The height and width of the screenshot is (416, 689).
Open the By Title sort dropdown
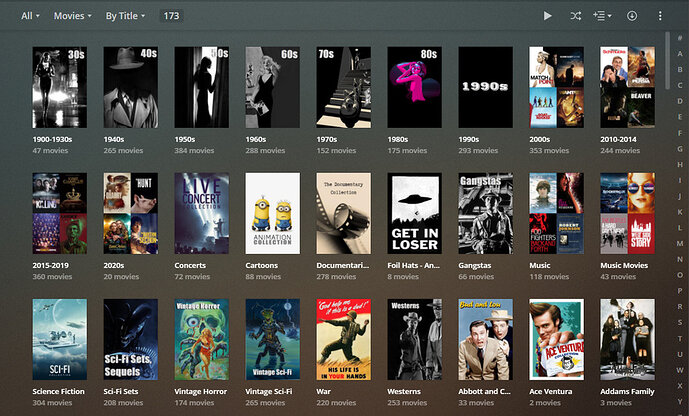(125, 16)
